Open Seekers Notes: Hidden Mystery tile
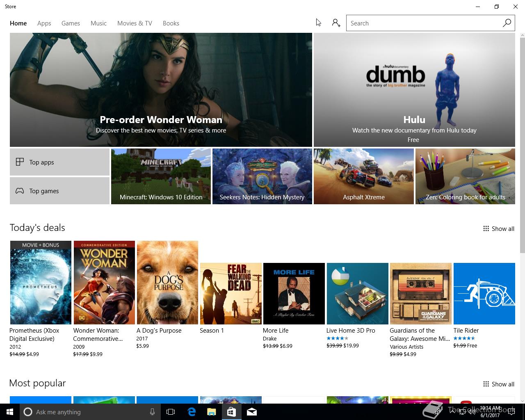Viewport: 525px width, 420px height. click(x=262, y=176)
